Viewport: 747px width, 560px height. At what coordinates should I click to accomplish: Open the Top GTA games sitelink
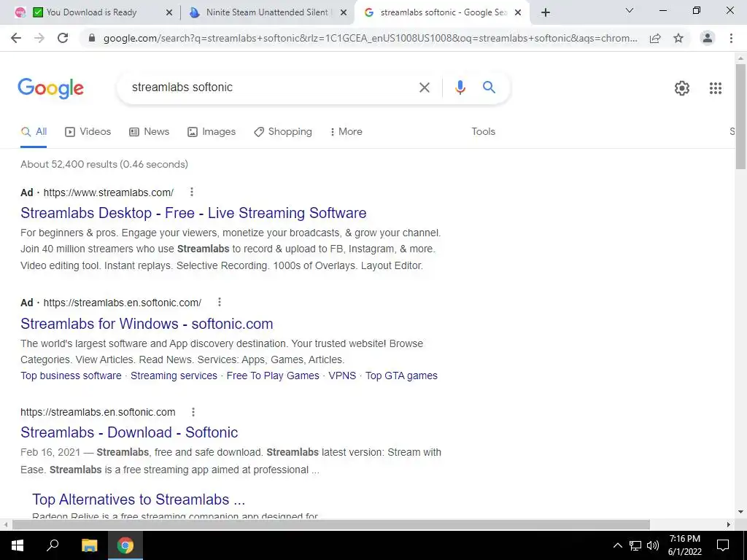coord(401,376)
